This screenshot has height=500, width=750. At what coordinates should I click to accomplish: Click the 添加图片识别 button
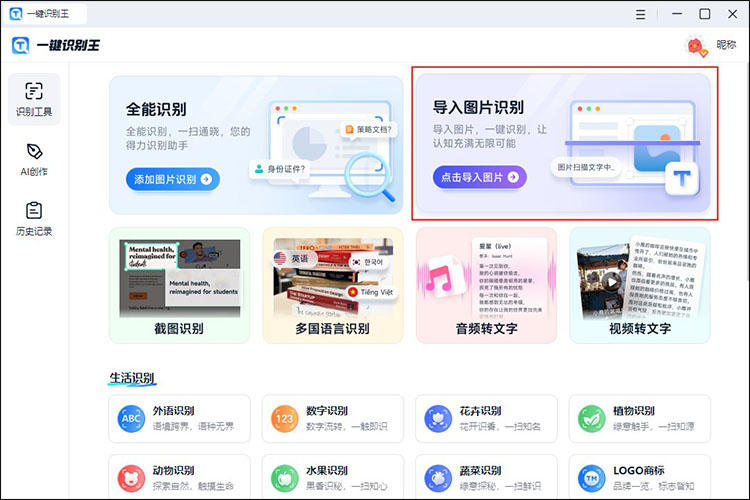click(173, 179)
